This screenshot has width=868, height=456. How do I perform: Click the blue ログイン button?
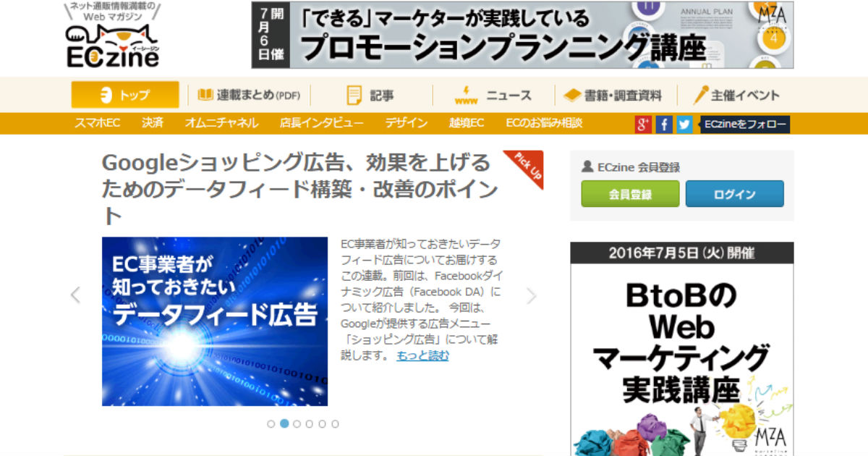click(734, 194)
